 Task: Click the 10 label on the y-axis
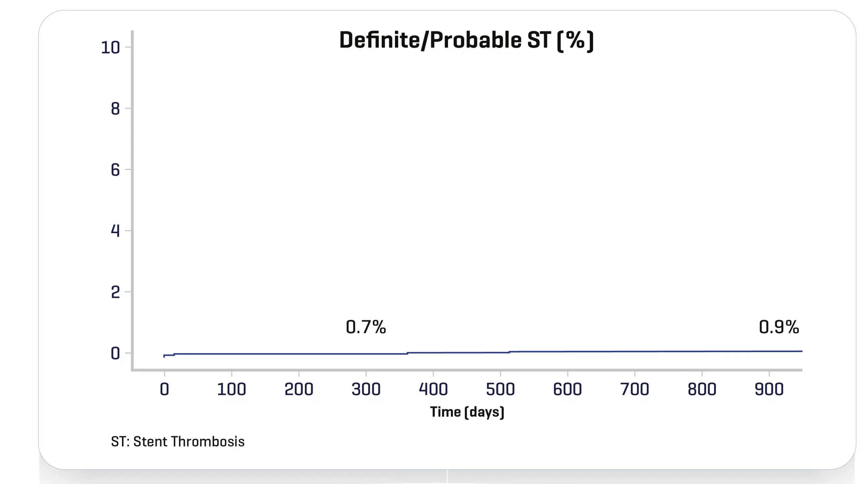click(111, 48)
